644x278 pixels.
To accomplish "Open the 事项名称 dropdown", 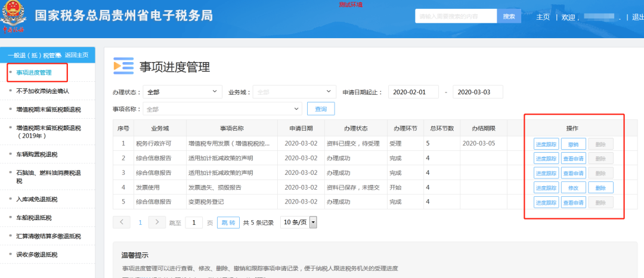I will pos(222,109).
